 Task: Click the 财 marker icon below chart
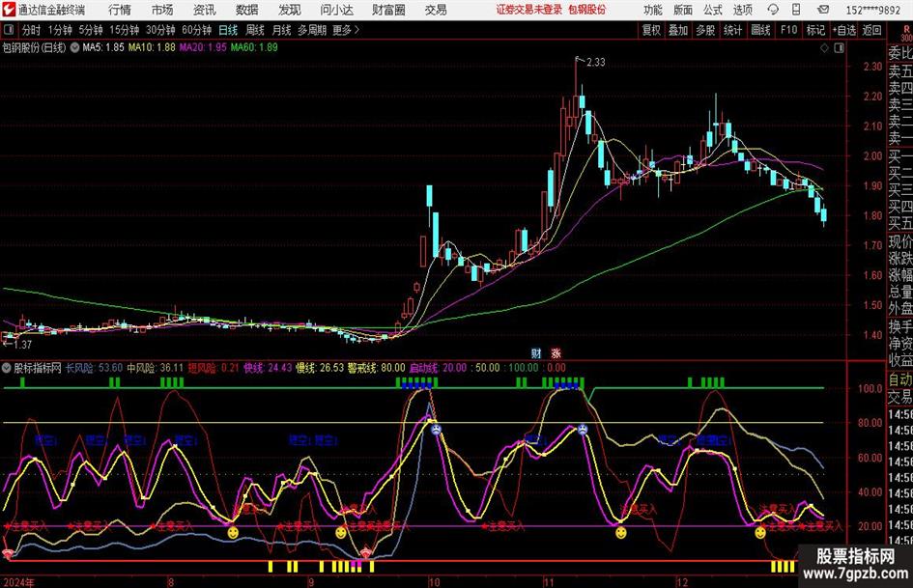point(536,352)
